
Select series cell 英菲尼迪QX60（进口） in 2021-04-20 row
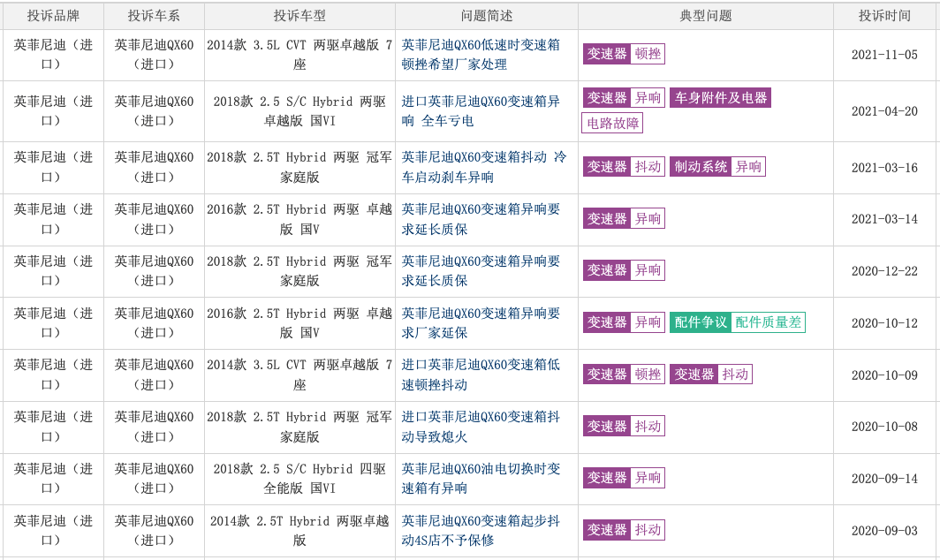click(154, 111)
